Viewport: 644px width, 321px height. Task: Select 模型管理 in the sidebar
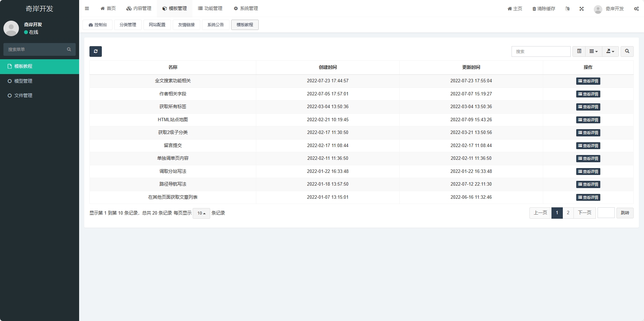click(23, 81)
